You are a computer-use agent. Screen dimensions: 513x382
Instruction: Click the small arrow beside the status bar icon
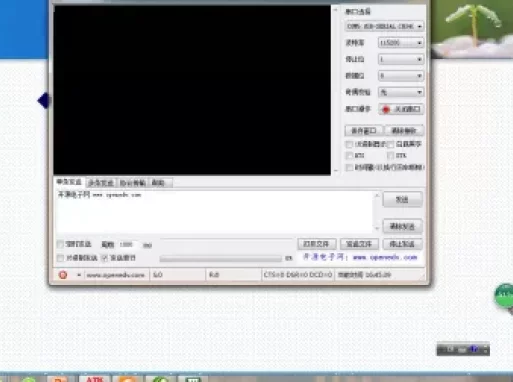[x=79, y=275]
